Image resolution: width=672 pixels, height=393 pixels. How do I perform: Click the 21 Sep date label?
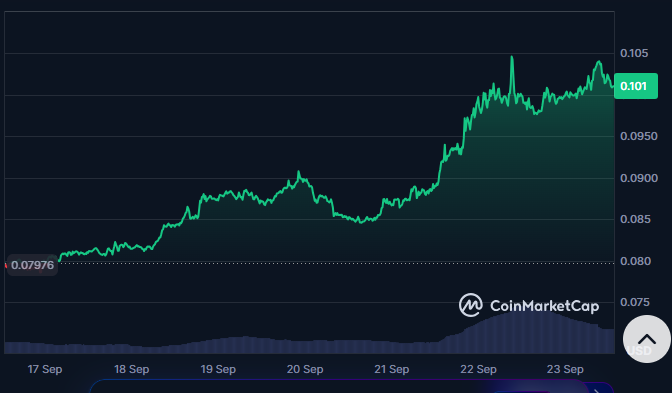392,369
